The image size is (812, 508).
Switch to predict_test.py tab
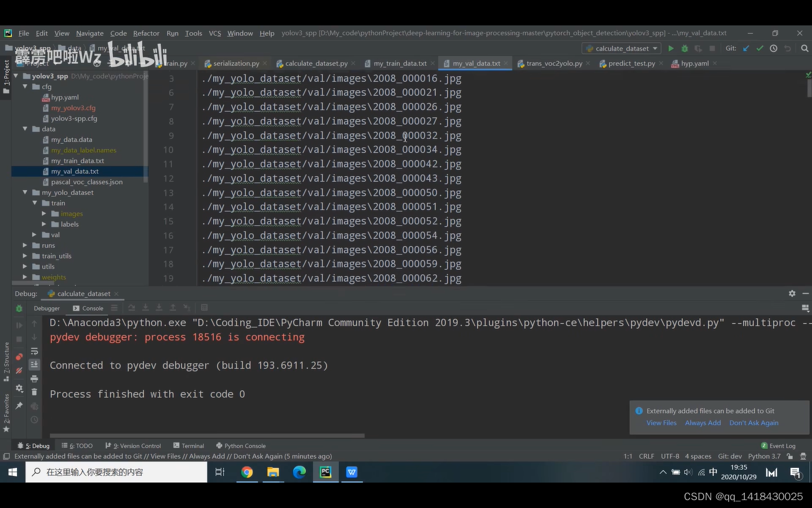tap(632, 63)
